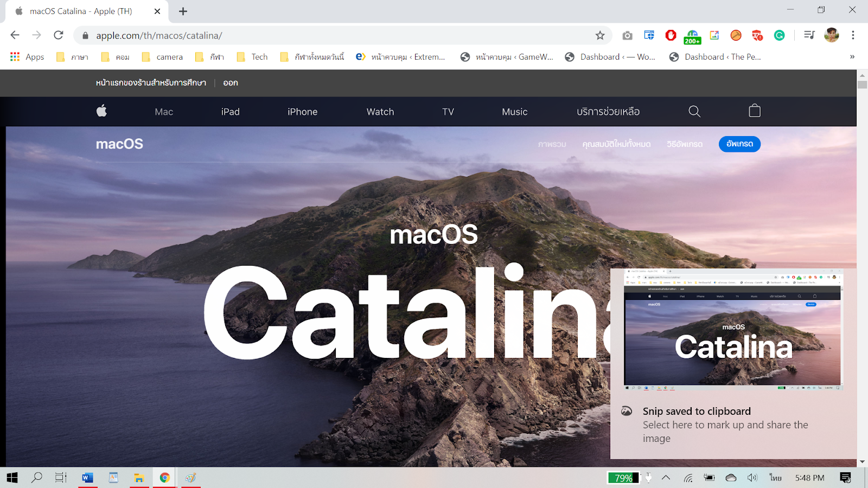Open Apple site search magnifier

(694, 111)
